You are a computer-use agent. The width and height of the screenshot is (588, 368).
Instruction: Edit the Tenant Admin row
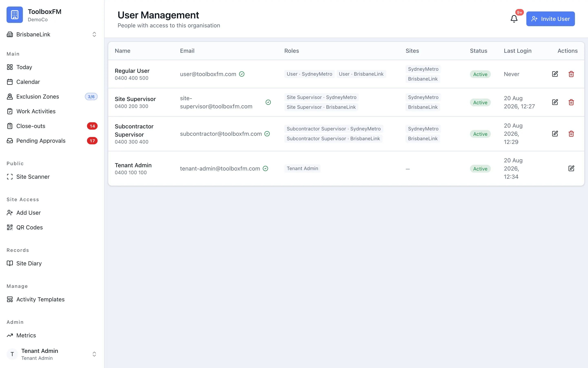(571, 168)
